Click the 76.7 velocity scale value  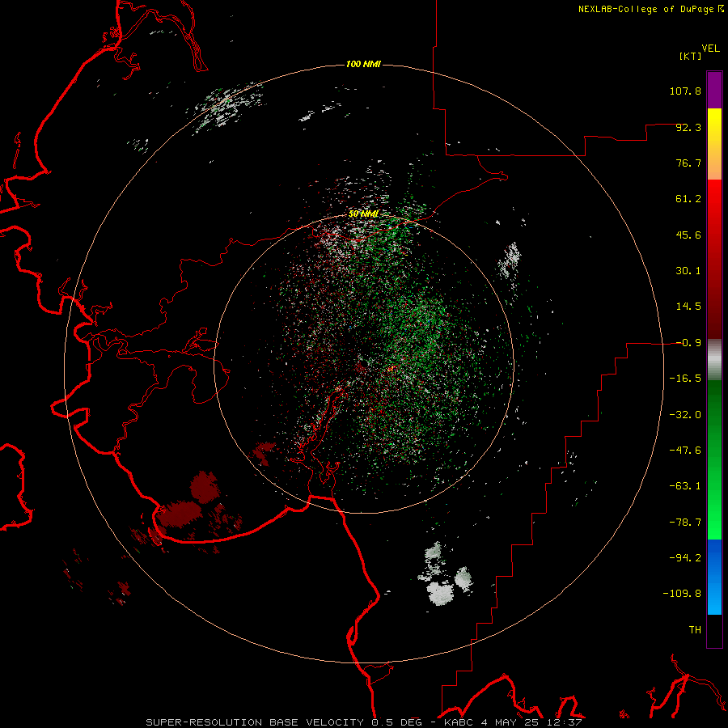pyautogui.click(x=688, y=163)
